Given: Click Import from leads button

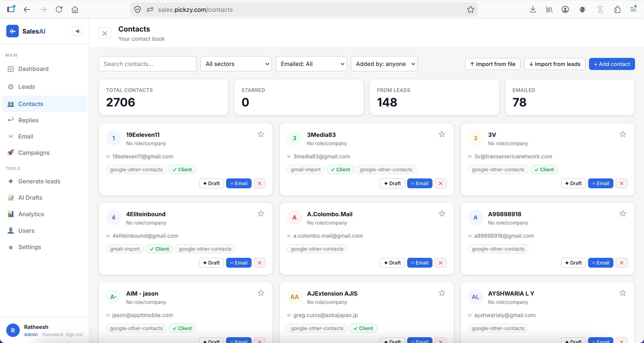Looking at the screenshot, I should [555, 64].
